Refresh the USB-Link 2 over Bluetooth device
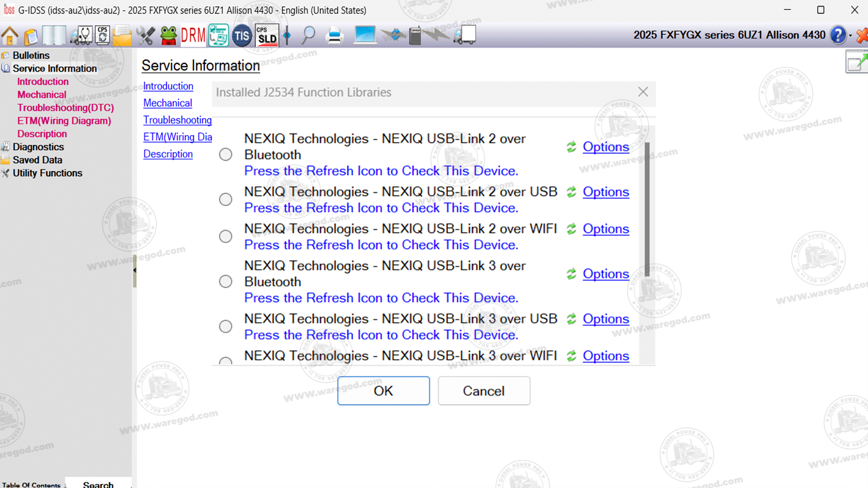 [x=571, y=147]
